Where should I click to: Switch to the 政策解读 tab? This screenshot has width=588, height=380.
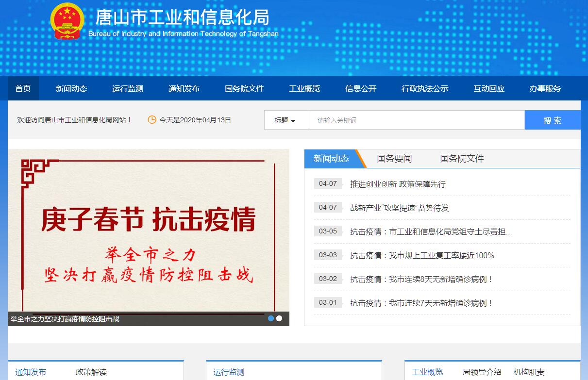(91, 372)
